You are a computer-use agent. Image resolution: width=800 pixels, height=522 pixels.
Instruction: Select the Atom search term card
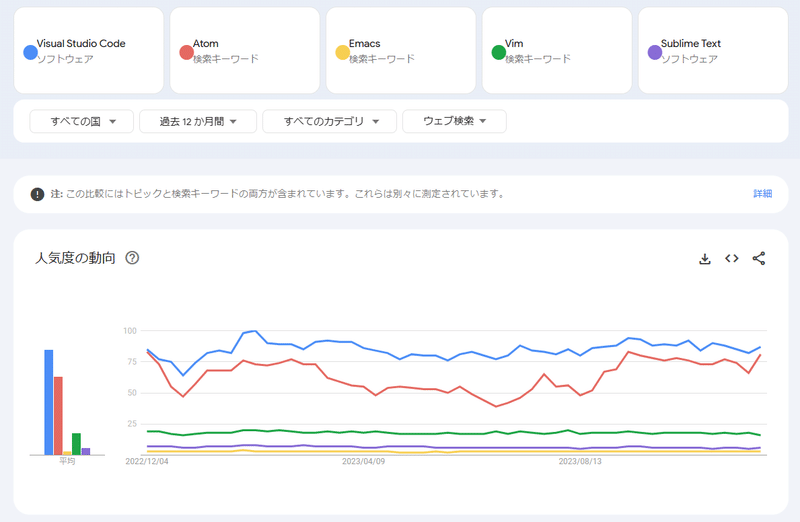point(245,51)
